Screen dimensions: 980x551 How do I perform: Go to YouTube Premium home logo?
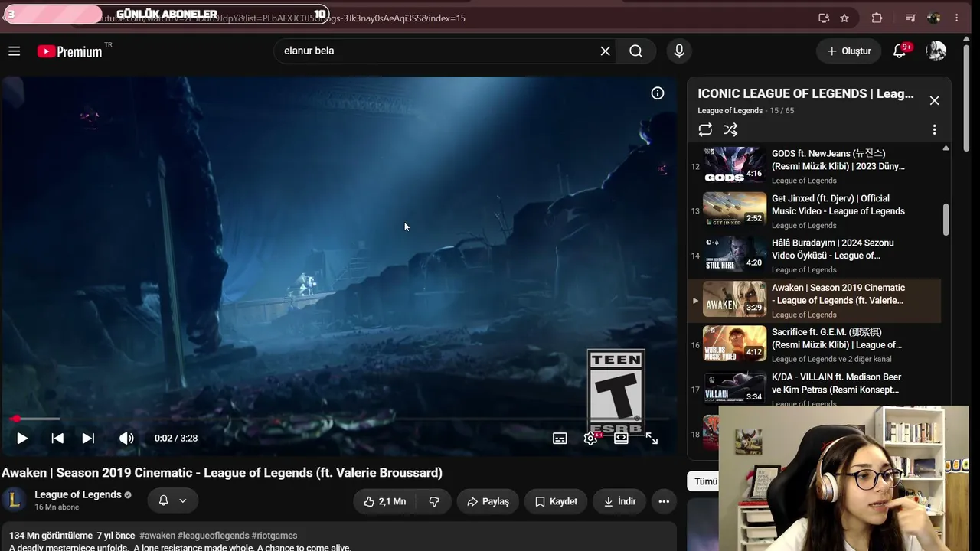click(x=70, y=51)
